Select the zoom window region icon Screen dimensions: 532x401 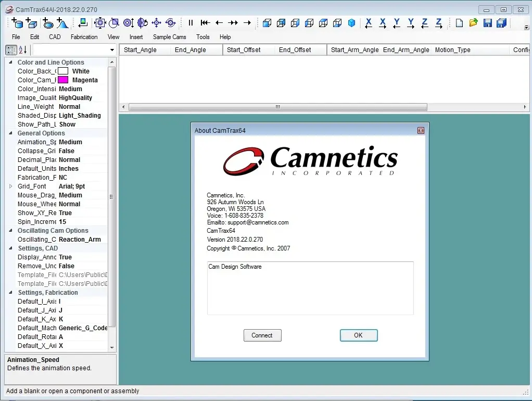pos(114,23)
